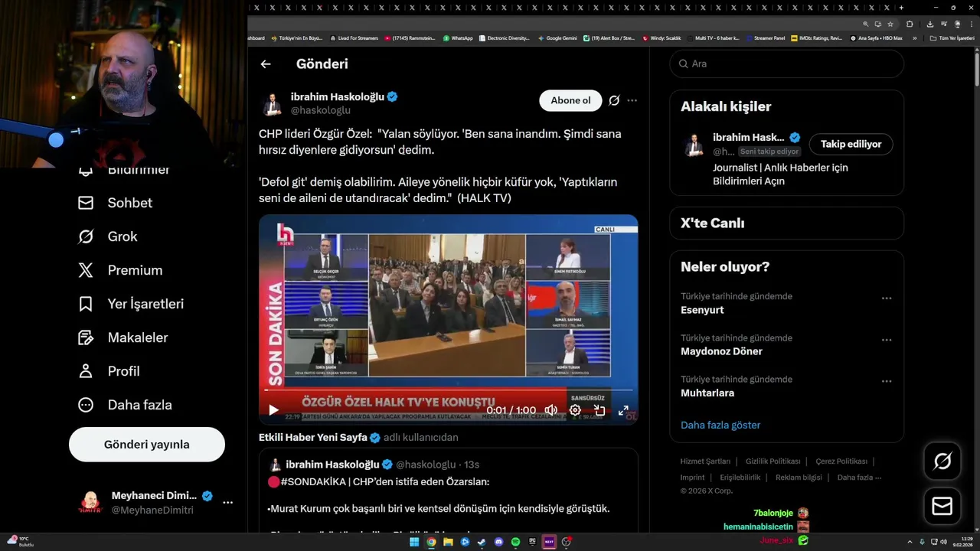Open Windy: Sıcaklık bookmark

pyautogui.click(x=661, y=37)
